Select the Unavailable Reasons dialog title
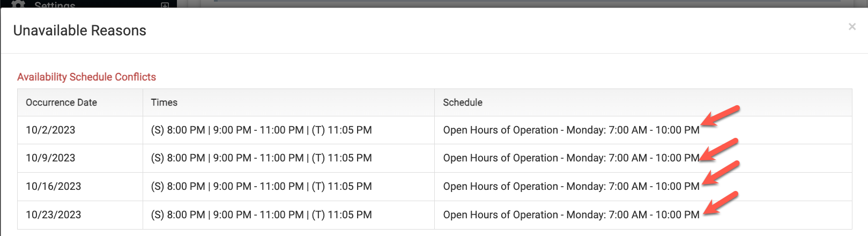This screenshot has height=236, width=868. click(80, 31)
